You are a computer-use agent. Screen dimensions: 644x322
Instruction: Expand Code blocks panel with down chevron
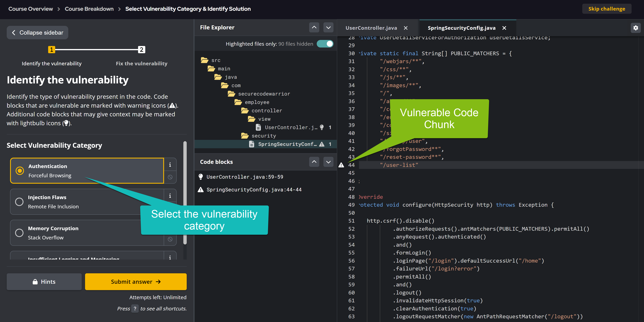coord(328,162)
